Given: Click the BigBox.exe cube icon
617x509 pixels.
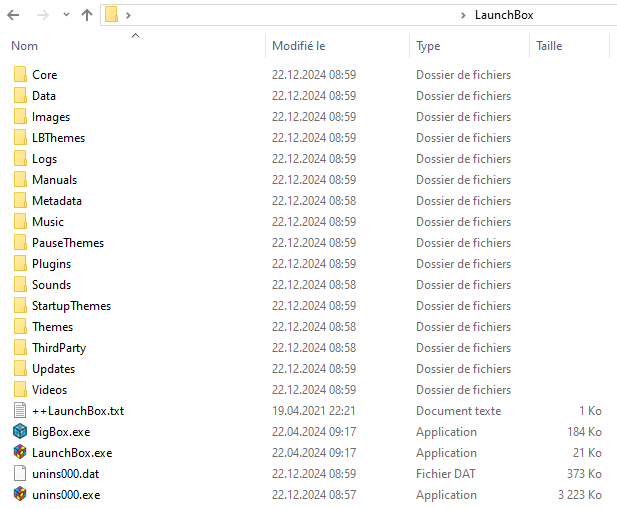Looking at the screenshot, I should coord(20,432).
